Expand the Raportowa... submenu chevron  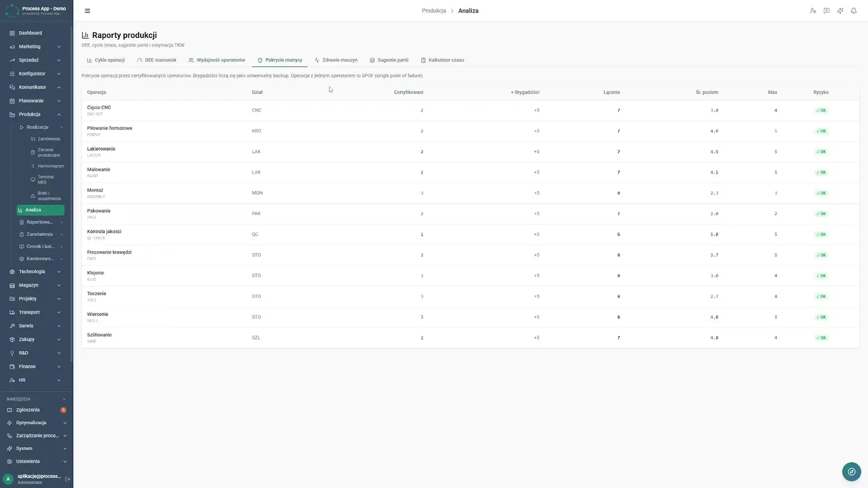[61, 222]
